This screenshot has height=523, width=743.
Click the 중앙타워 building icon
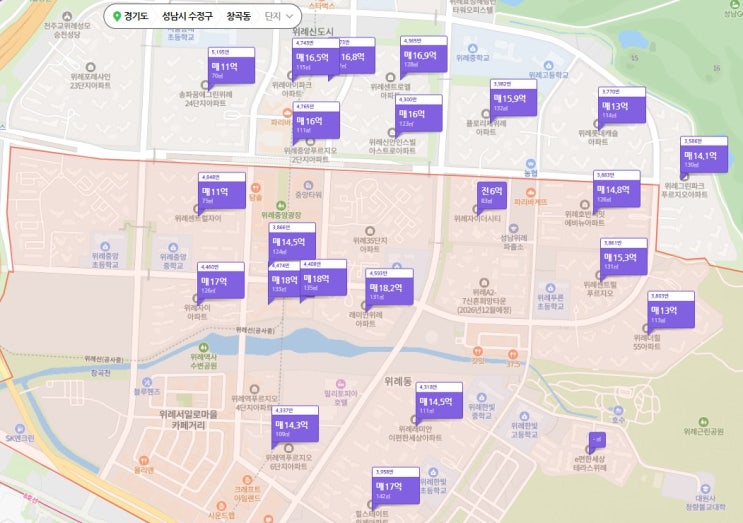pyautogui.click(x=308, y=185)
